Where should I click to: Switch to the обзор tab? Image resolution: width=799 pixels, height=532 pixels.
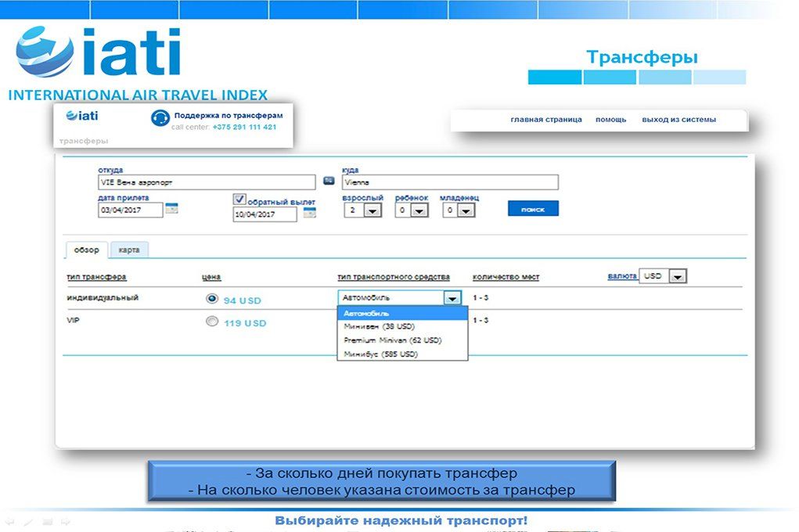point(87,250)
